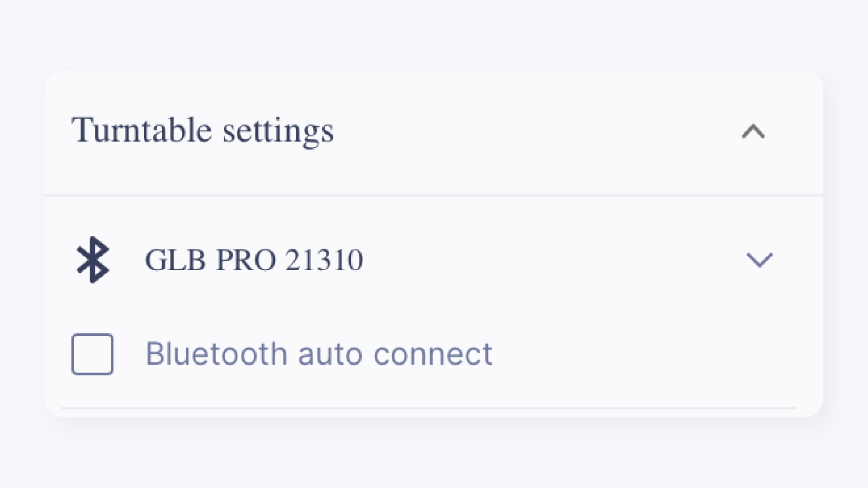Click the "Bluetooth auto connect" text
This screenshot has height=488, width=868.
pos(319,354)
